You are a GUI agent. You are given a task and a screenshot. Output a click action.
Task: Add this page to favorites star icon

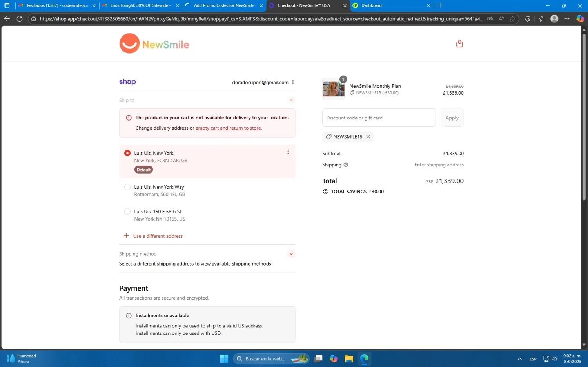pos(512,19)
